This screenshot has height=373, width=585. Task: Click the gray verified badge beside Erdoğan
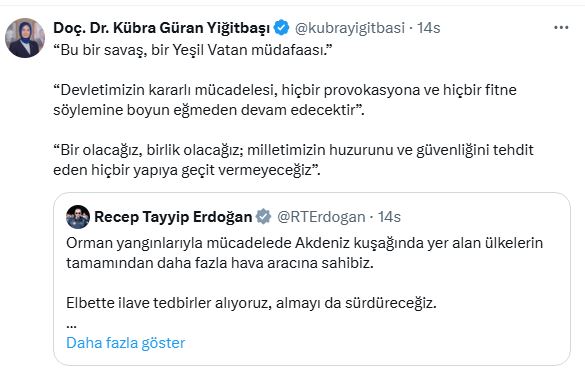[x=263, y=217]
